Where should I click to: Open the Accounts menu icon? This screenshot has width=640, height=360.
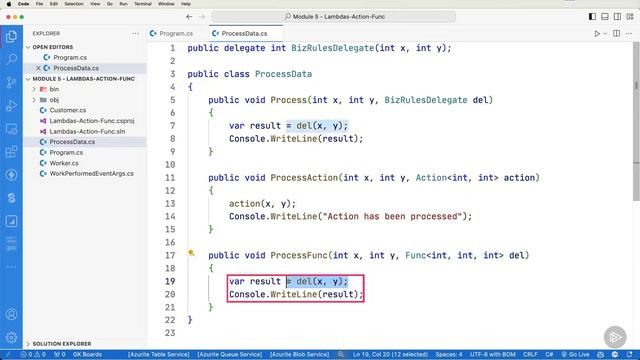click(x=11, y=314)
